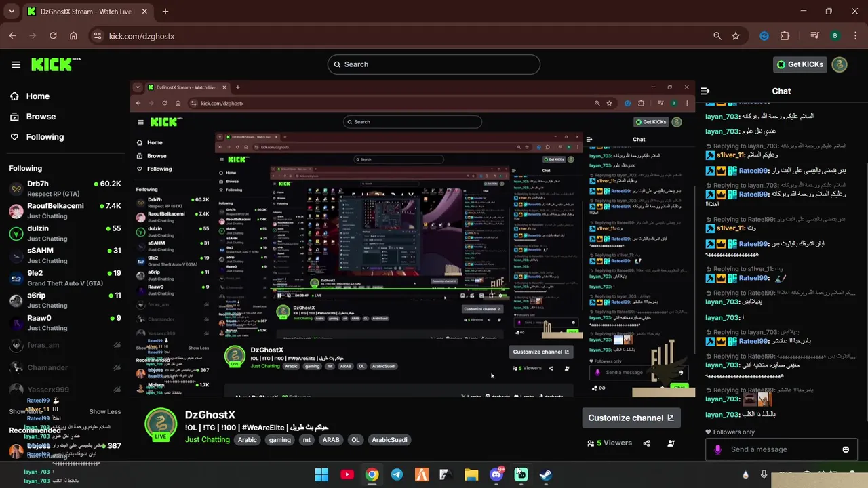Open a new browser tab
Image resolution: width=868 pixels, height=488 pixels.
(x=165, y=12)
